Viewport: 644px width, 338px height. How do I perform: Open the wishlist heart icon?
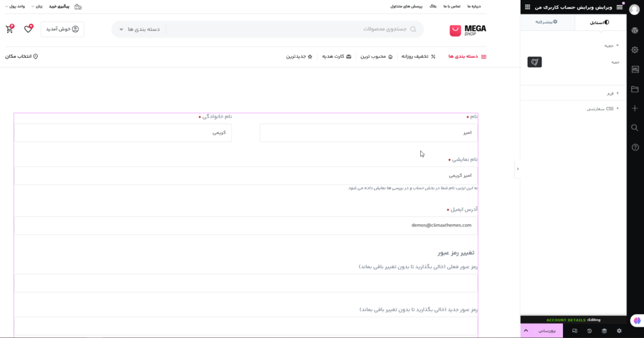[28, 29]
